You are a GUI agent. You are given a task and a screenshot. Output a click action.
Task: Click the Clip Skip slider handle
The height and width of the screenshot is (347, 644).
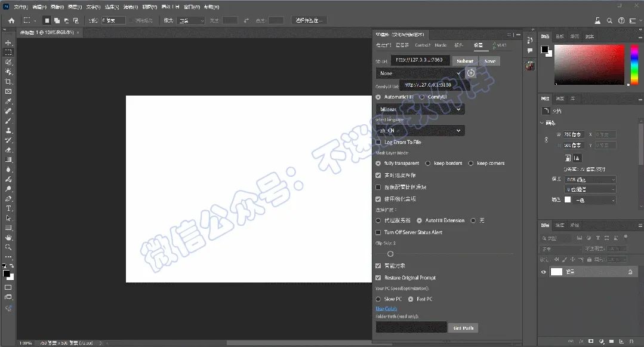pos(390,254)
